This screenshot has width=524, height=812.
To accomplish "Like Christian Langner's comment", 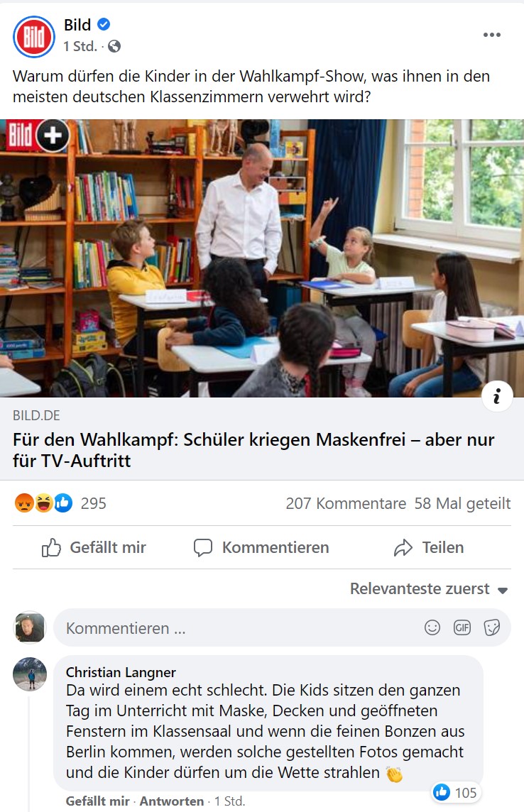I will click(x=97, y=801).
